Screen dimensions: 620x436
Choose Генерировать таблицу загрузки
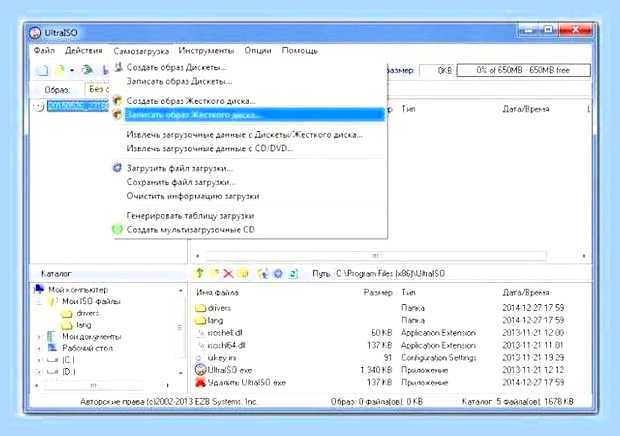[190, 216]
